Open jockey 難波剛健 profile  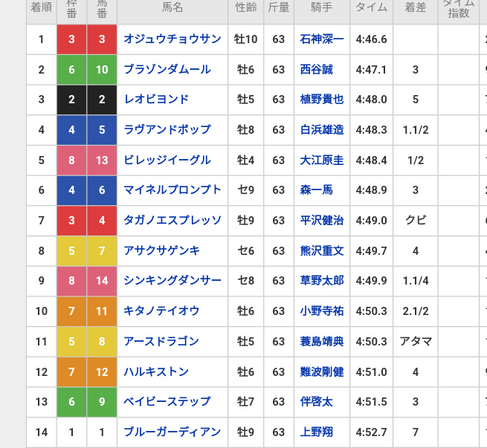point(322,371)
